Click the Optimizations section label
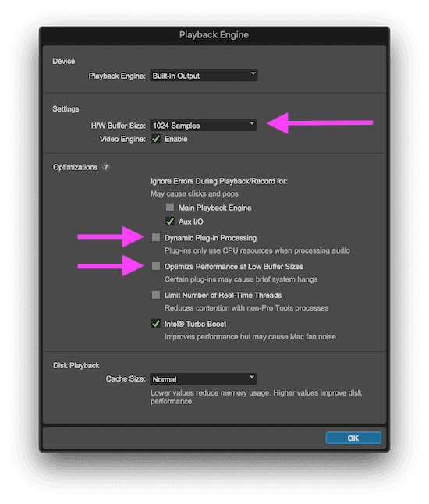 pos(75,167)
